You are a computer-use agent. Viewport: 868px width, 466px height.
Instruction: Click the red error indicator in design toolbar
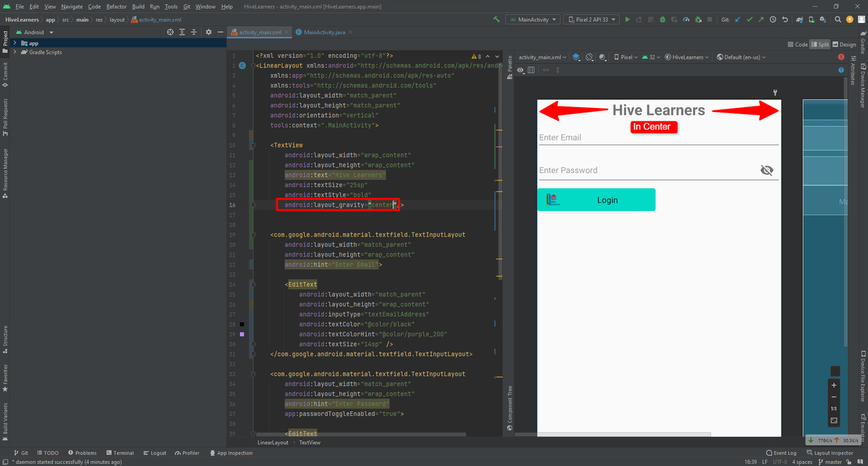(841, 57)
